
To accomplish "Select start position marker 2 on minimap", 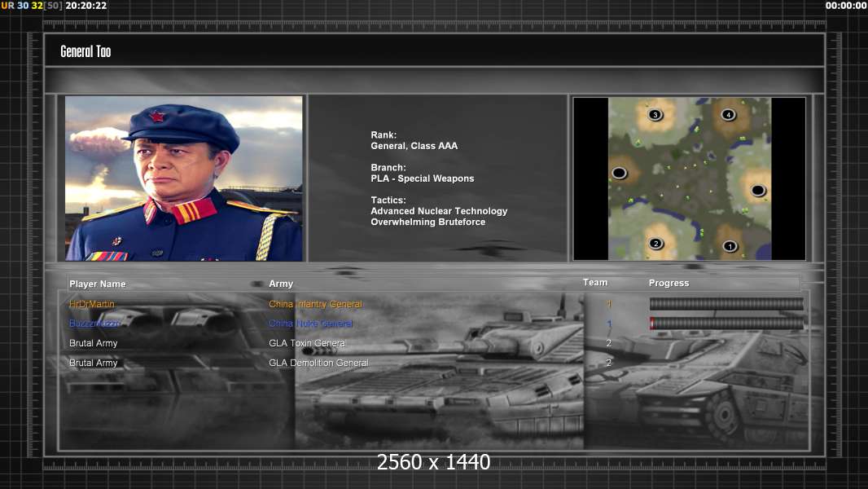I will 655,244.
